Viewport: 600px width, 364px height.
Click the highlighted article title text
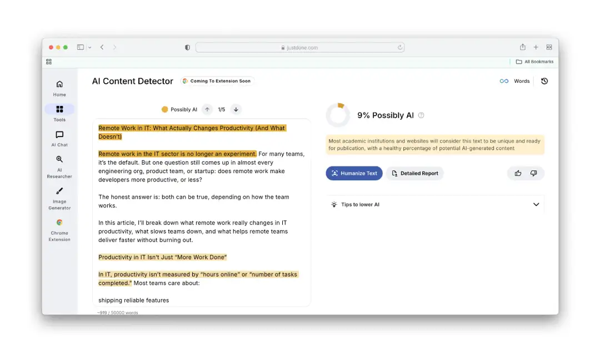click(x=192, y=132)
